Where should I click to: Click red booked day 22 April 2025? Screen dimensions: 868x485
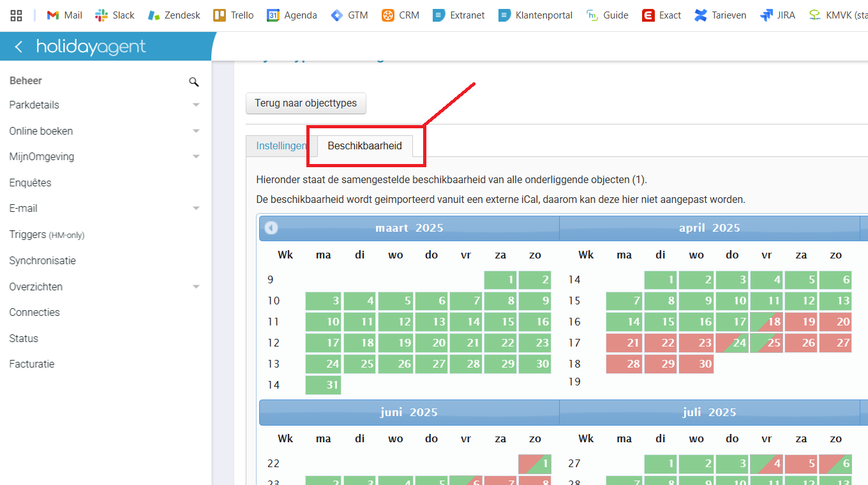[x=660, y=343]
